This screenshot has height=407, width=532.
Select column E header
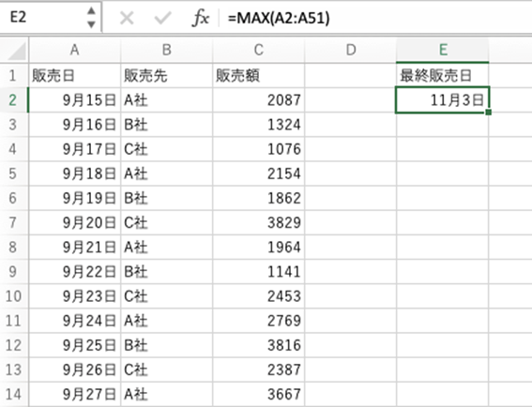click(443, 51)
